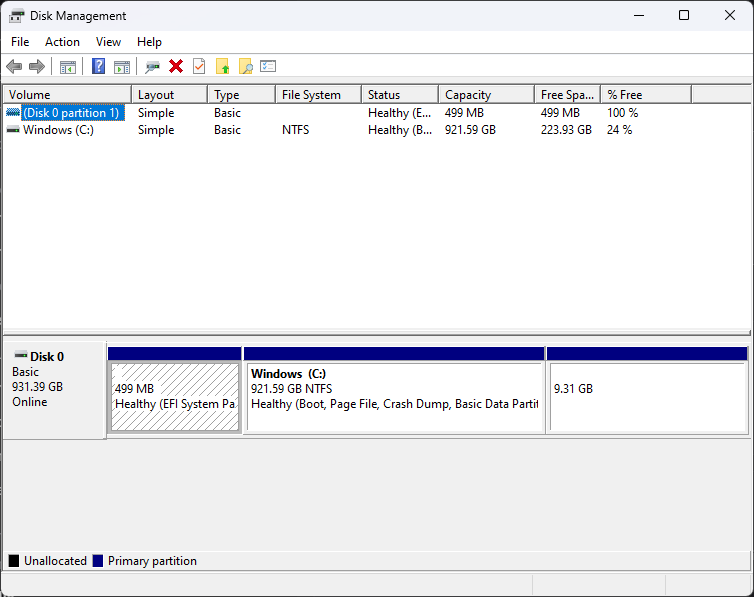Click the blue Primary partition legend swatch

pyautogui.click(x=98, y=561)
